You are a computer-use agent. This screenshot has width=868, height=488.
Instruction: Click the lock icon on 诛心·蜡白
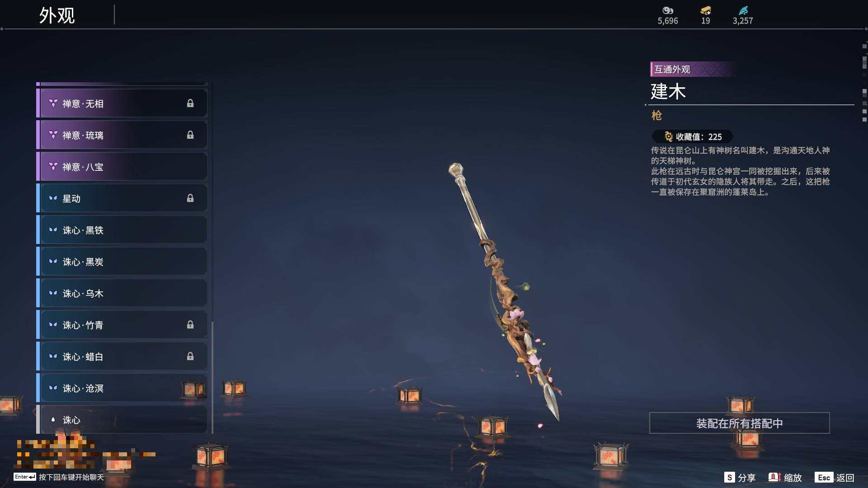tap(190, 357)
